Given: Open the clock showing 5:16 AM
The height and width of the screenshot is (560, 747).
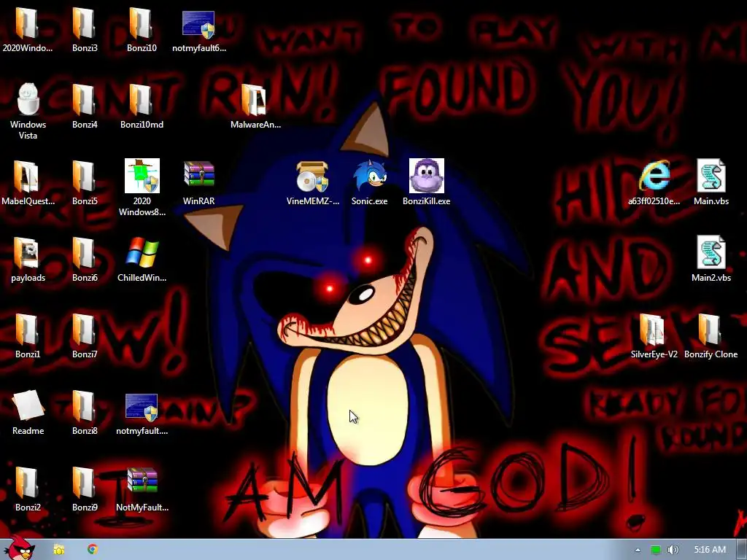Looking at the screenshot, I should tap(710, 550).
